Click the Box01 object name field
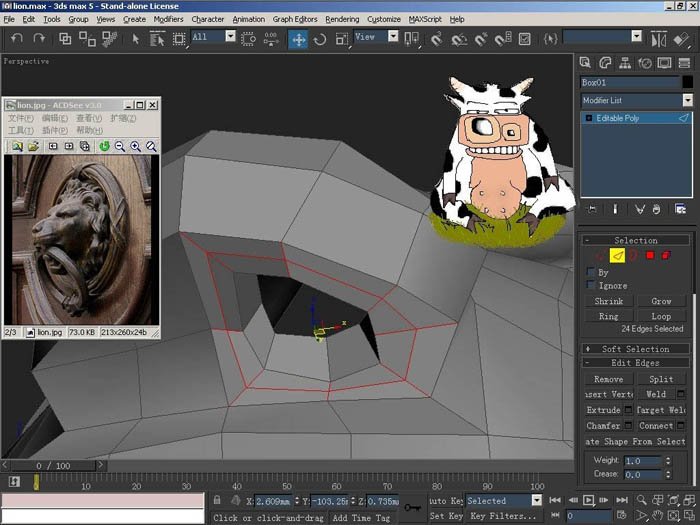 [x=629, y=82]
